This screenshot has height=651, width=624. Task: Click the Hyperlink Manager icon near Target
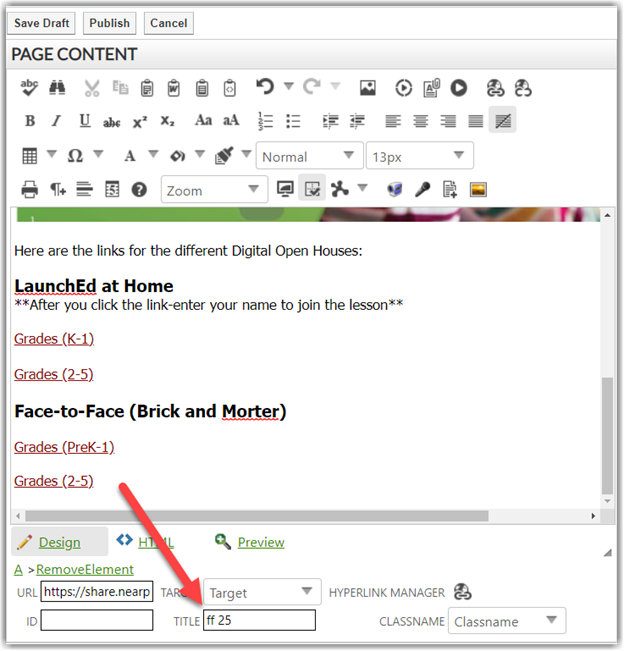coord(462,592)
